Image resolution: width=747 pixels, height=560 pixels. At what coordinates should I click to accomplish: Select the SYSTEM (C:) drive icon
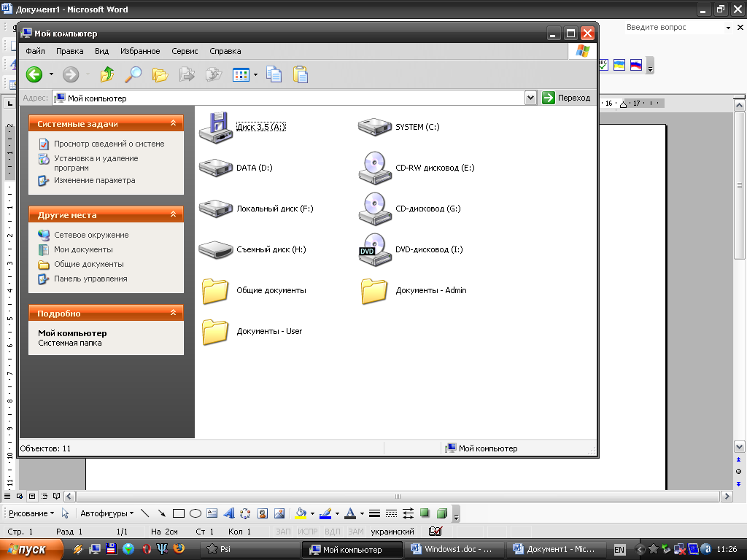click(x=375, y=127)
